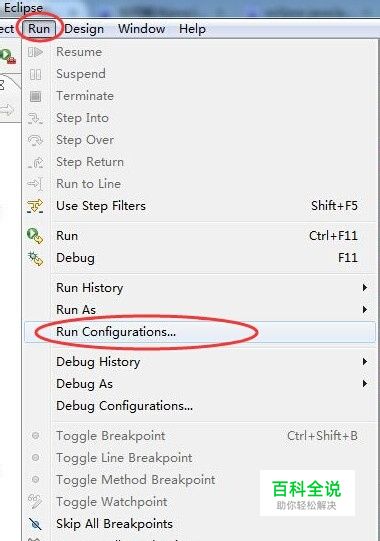
Task: Click the Step Into arrow icon
Action: pyautogui.click(x=35, y=118)
